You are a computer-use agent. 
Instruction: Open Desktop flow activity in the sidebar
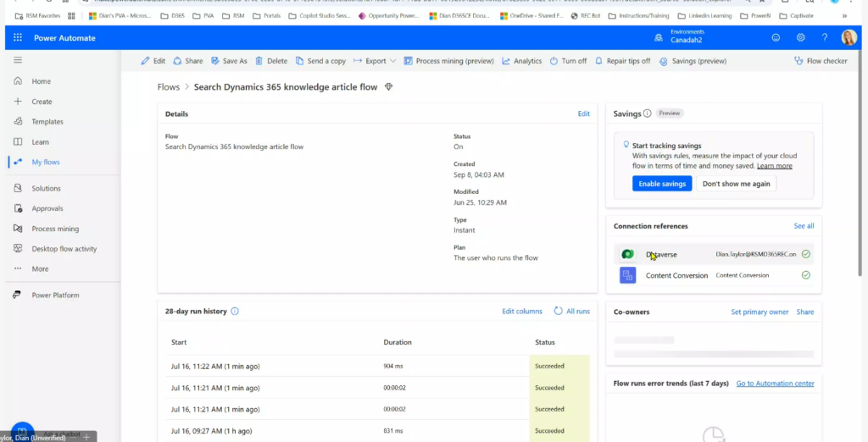coord(64,249)
